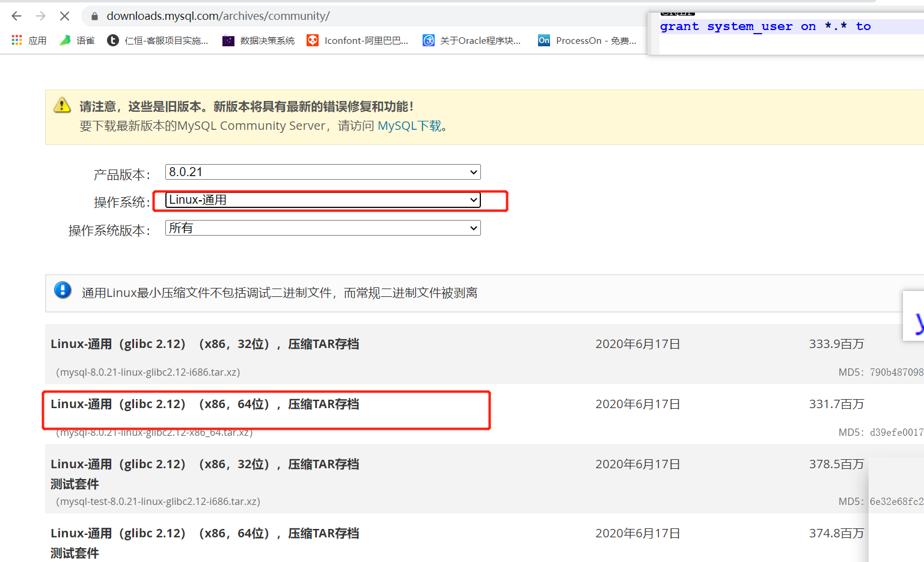Select the 32位 测试套件 row title
The width and height of the screenshot is (924, 562).
(205, 474)
